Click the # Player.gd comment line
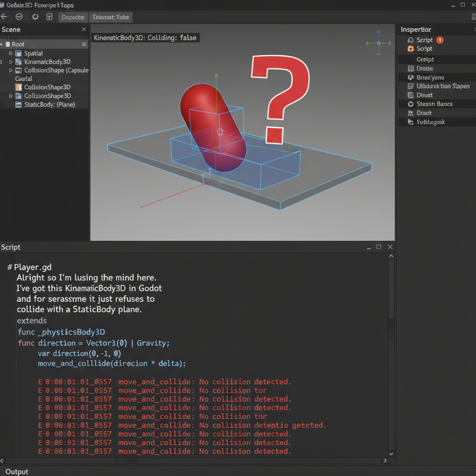Screen dimensions: 476x476 (29, 267)
